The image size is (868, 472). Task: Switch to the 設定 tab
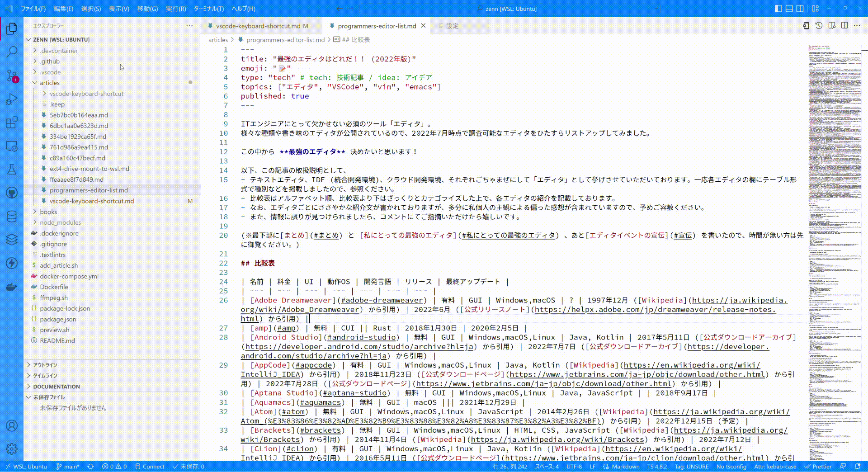pos(452,26)
